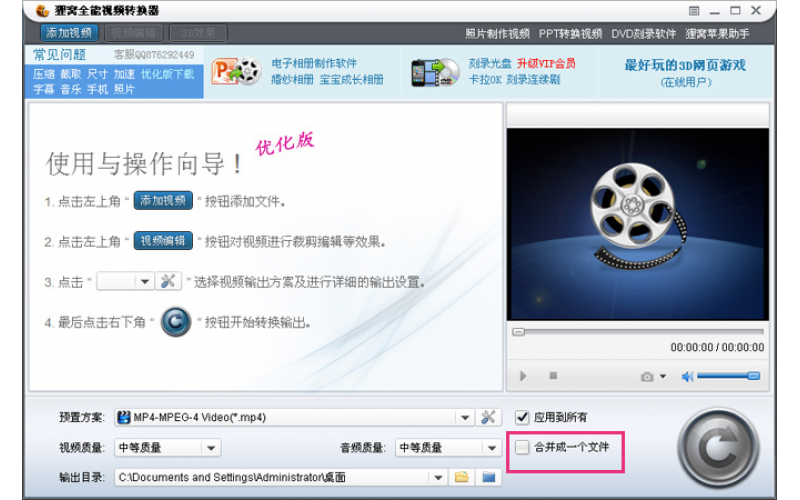
Task: Click the disc burning banner icon
Action: tap(433, 72)
